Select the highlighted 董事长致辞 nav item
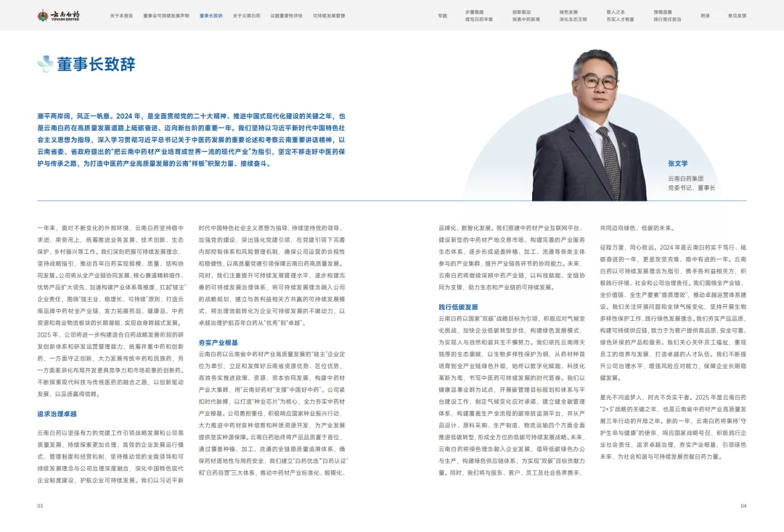 pos(211,16)
